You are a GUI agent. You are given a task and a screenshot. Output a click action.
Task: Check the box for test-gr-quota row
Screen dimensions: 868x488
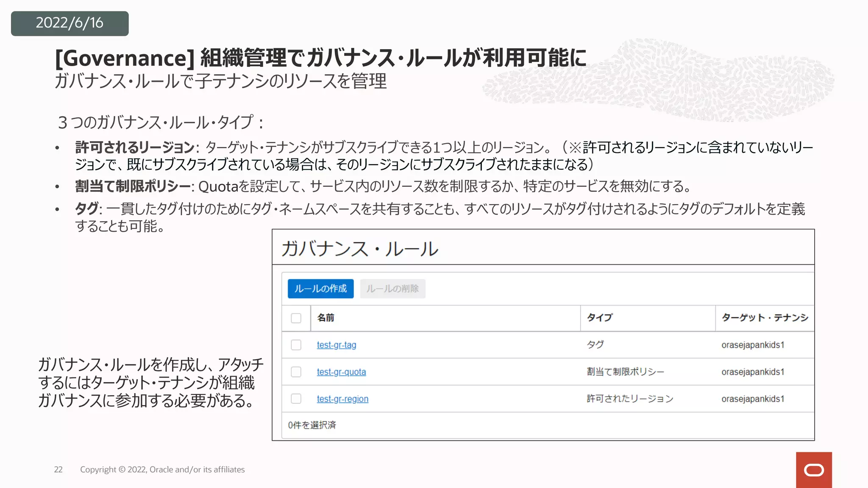coord(296,372)
